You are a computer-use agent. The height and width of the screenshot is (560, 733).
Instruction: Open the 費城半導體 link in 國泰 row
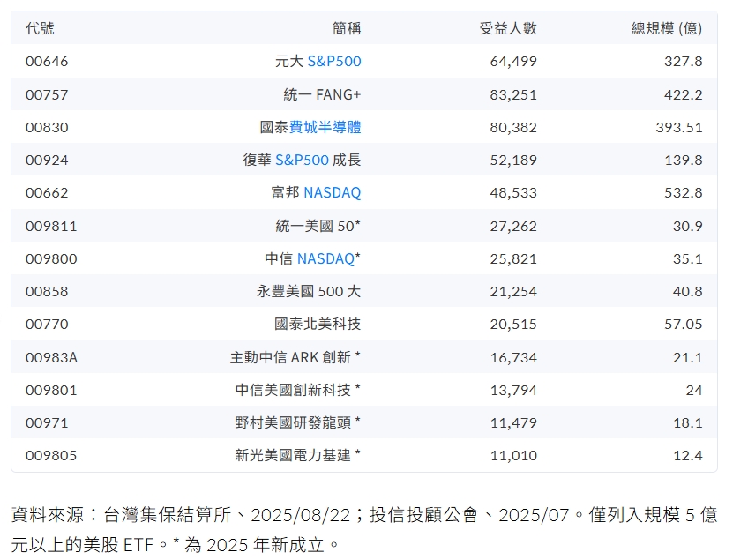pos(325,127)
